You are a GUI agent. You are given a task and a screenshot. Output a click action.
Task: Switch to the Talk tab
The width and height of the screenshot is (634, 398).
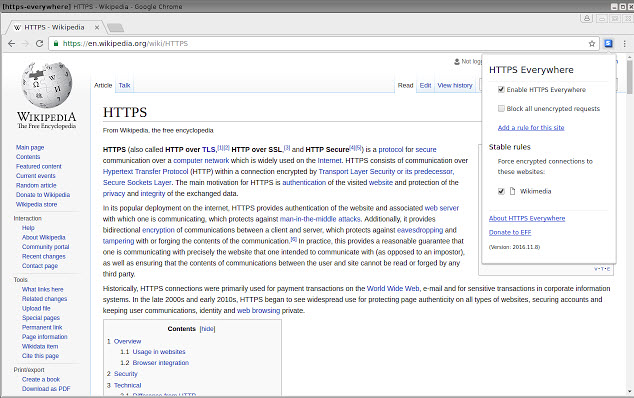(125, 85)
